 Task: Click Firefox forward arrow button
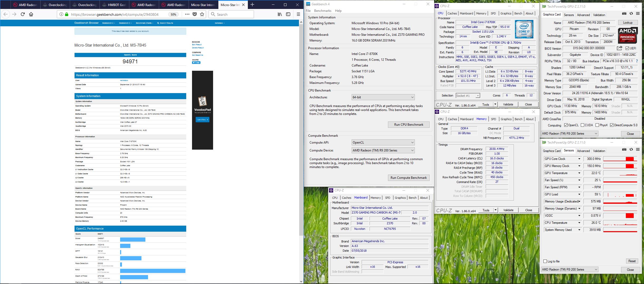(14, 14)
